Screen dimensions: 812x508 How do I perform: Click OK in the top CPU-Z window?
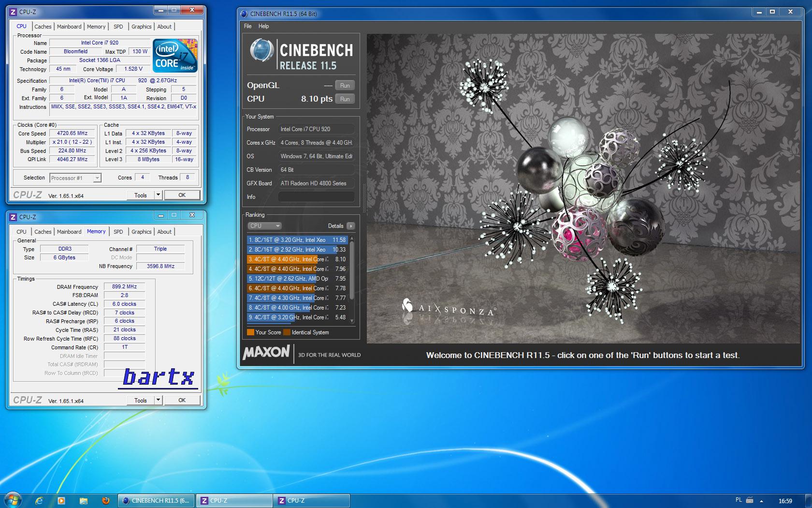click(182, 195)
